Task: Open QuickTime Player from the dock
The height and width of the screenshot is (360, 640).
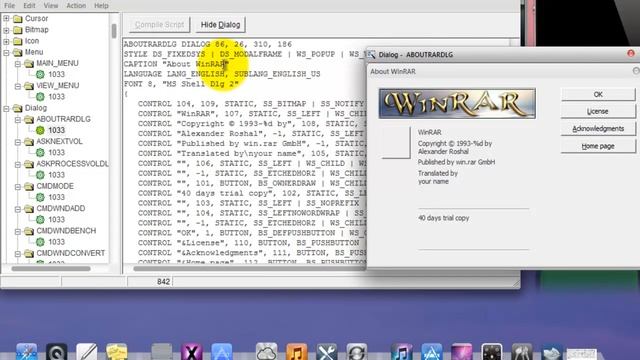Action: coord(56,352)
